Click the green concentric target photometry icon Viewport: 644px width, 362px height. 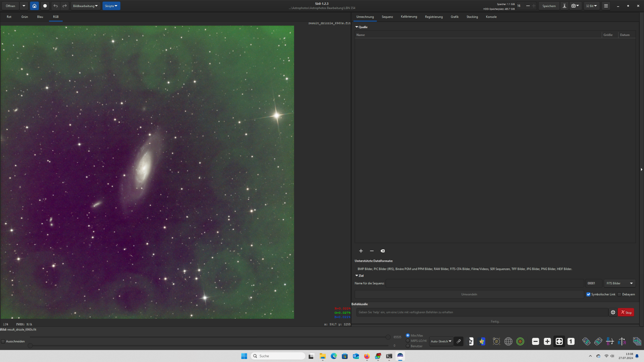520,341
